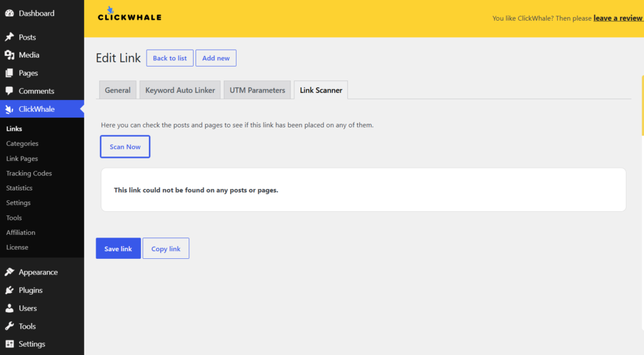Open the Plugins menu label

(30, 290)
